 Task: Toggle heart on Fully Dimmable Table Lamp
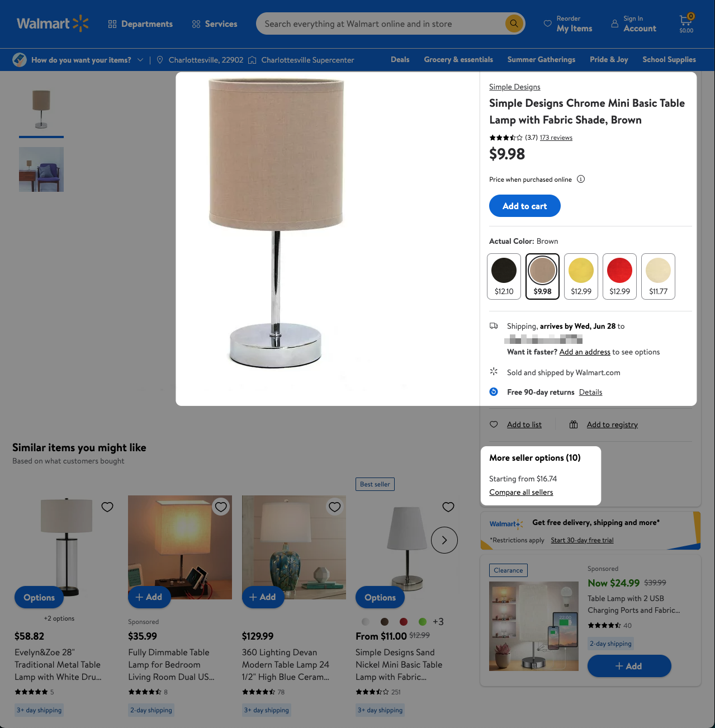221,507
